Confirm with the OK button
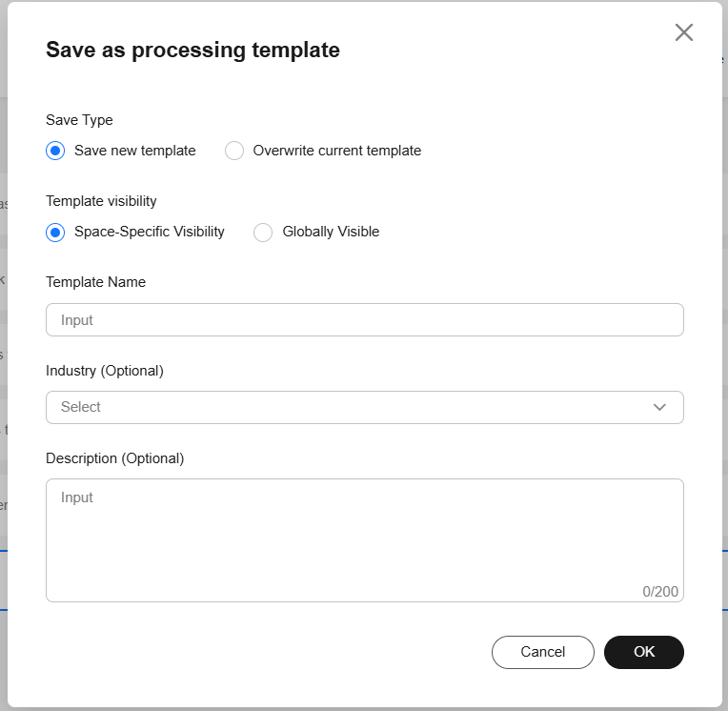This screenshot has width=728, height=711. pos(643,652)
